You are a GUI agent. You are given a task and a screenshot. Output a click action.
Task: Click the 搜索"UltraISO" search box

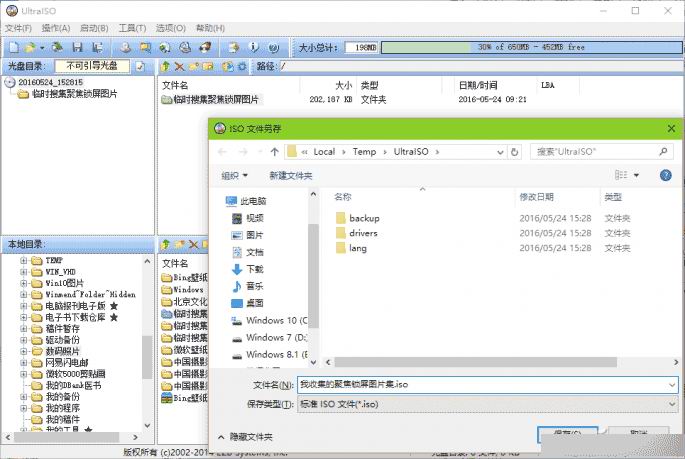click(601, 152)
